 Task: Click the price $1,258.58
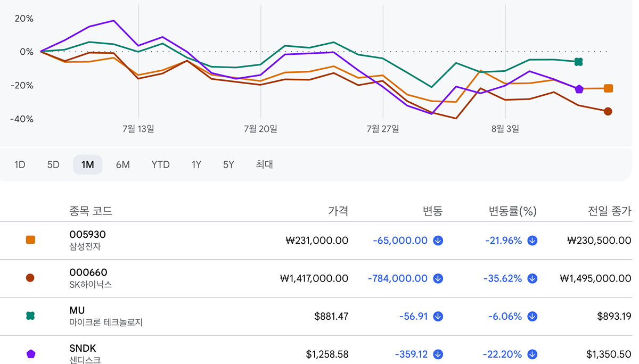tap(327, 354)
